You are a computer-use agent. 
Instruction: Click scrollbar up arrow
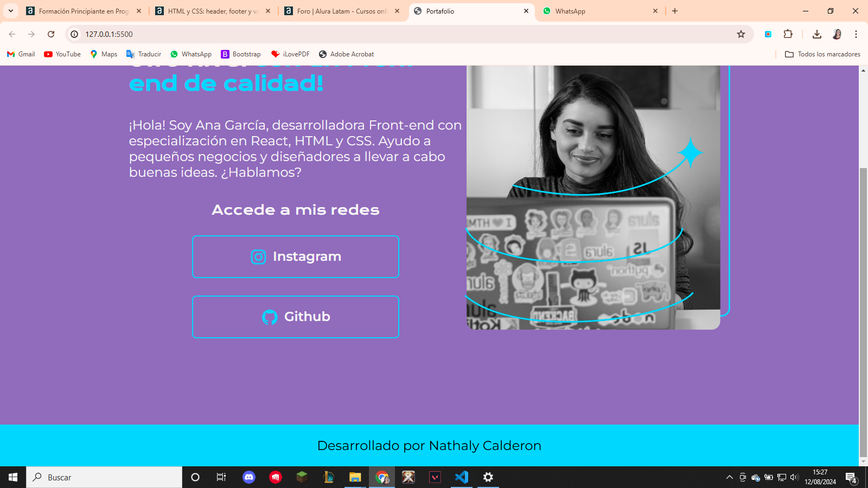pyautogui.click(x=863, y=70)
